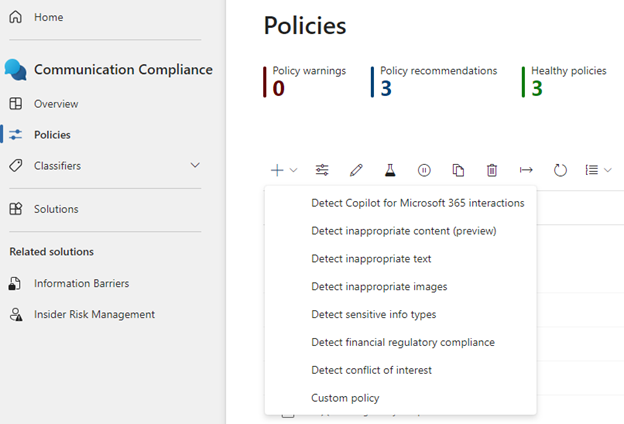
Task: Pick Detect conflict of interest template
Action: point(371,370)
